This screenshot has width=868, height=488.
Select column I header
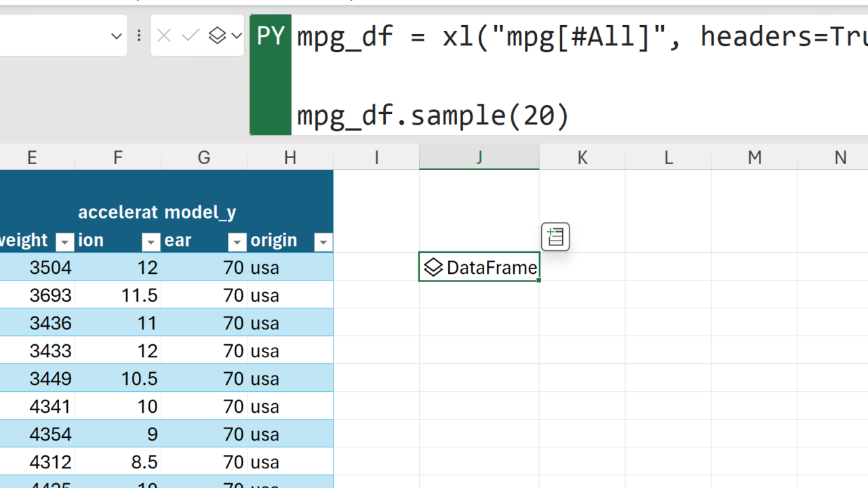pos(376,157)
